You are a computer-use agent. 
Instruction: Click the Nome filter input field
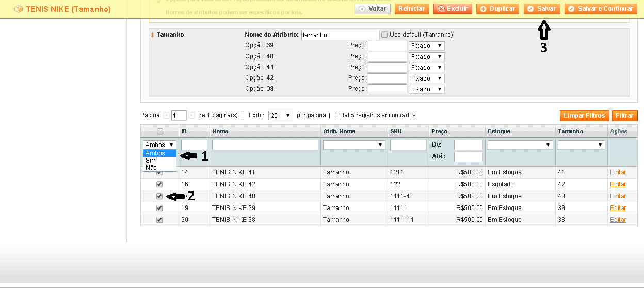click(x=265, y=146)
